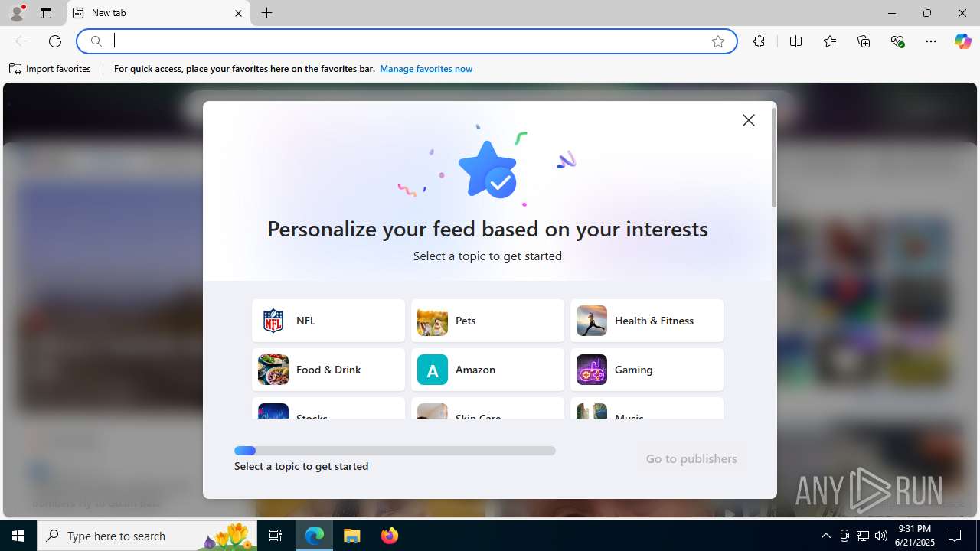Image resolution: width=980 pixels, height=551 pixels.
Task: Click the Go to publishers button
Action: [691, 458]
